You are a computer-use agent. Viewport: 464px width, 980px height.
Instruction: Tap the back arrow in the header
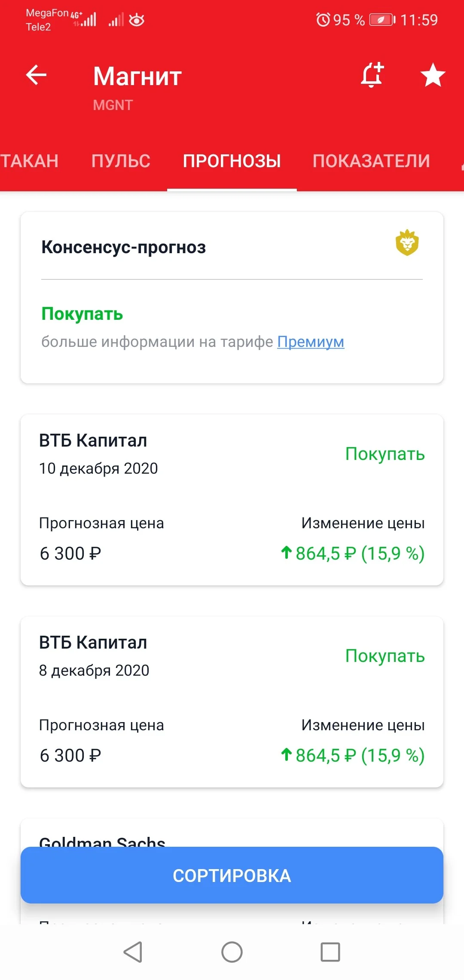click(x=37, y=75)
